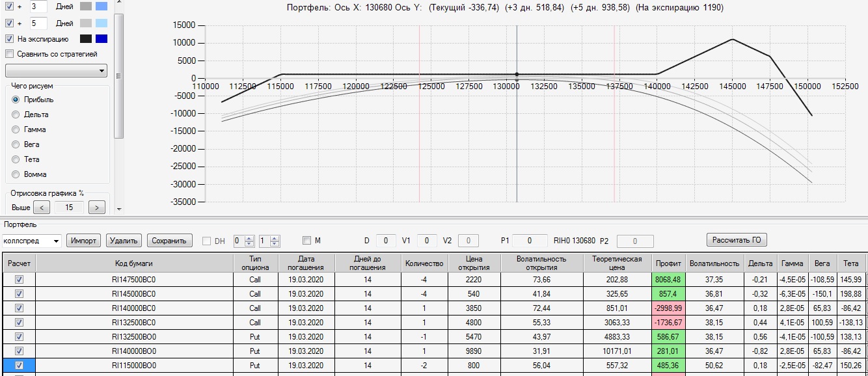Sort by the Теоретическая цена column header

click(x=617, y=263)
